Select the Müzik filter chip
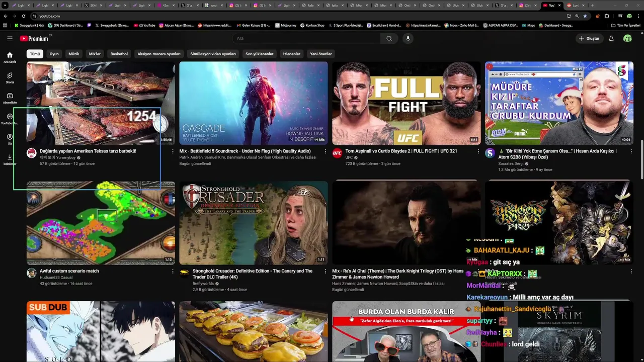 pos(74,54)
